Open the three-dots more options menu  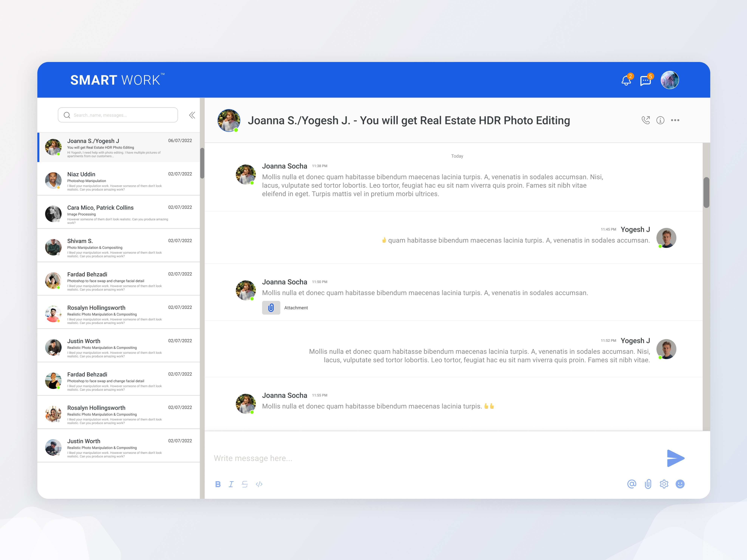[x=675, y=120]
